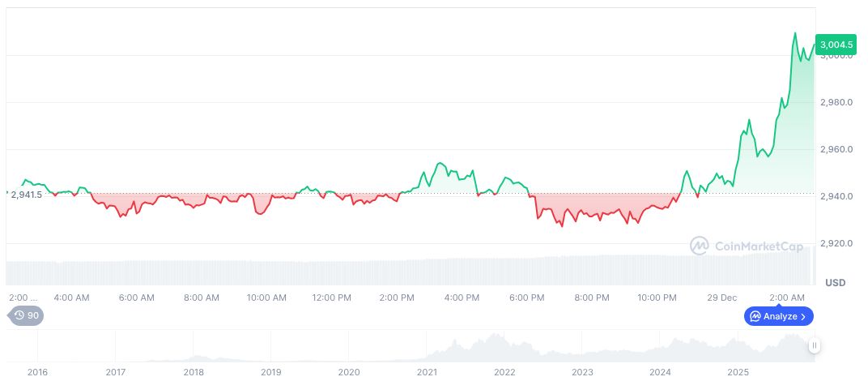This screenshot has height=381, width=868.
Task: Click the 29 Dec date label on the axis
Action: click(722, 298)
